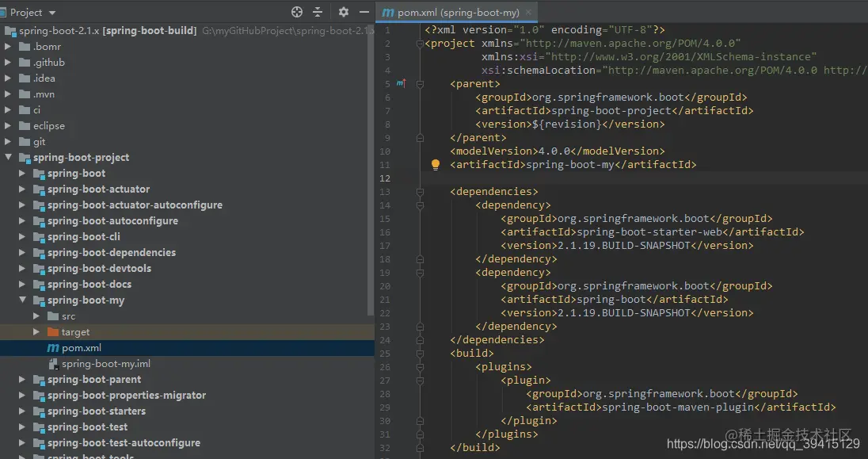Select spring-boot-actuator-autoconfigure module

[135, 205]
